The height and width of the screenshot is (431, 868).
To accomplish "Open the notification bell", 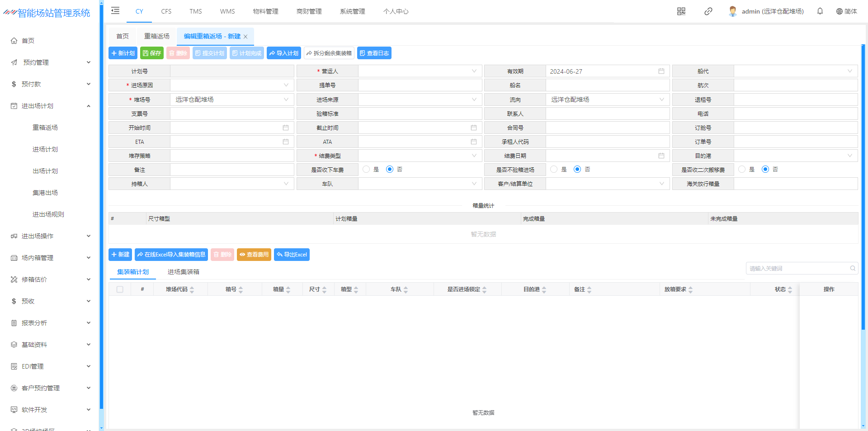I will 820,11.
